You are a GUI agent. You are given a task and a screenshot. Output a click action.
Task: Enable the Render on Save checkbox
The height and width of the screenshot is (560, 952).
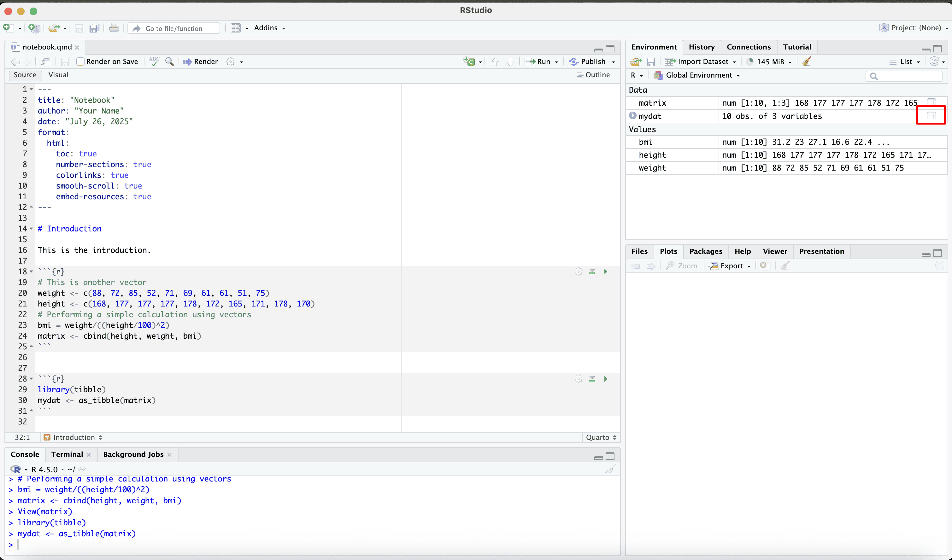pos(80,61)
